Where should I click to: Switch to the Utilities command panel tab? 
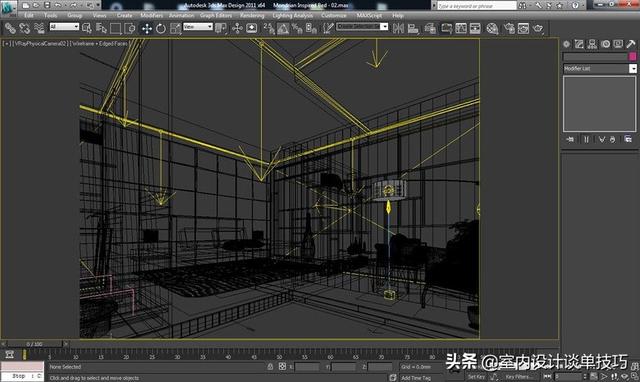tap(631, 44)
